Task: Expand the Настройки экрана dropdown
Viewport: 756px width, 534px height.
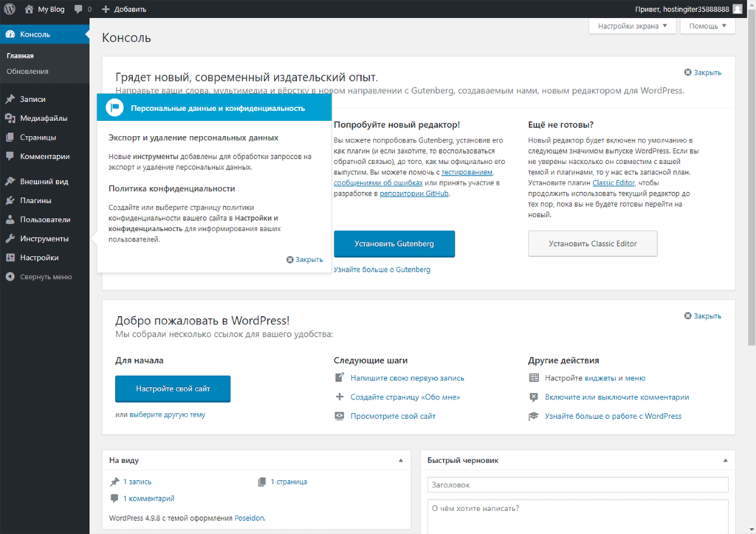Action: 632,26
